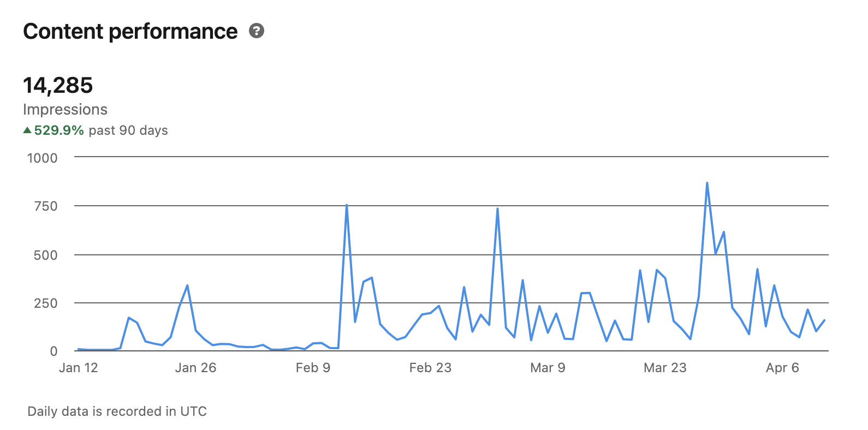Click the Jan 12 date label
868x430 pixels.
point(78,368)
